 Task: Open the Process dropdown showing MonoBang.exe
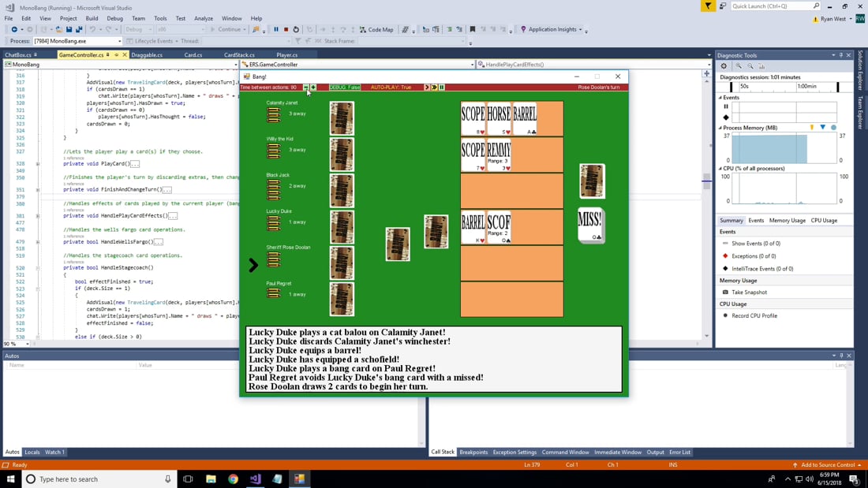point(119,41)
